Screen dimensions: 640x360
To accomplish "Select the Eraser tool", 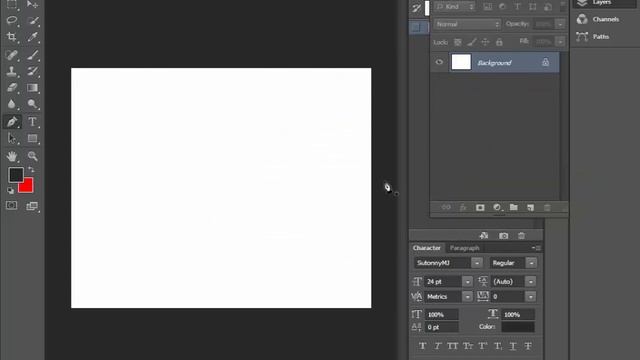I will 11,88.
